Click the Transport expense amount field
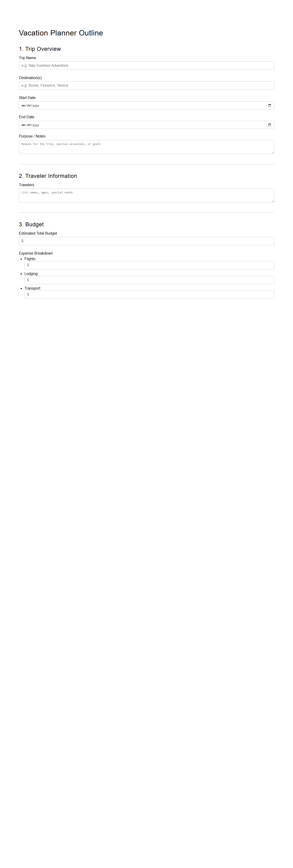Viewport: 293px width, 868px height. [149, 294]
